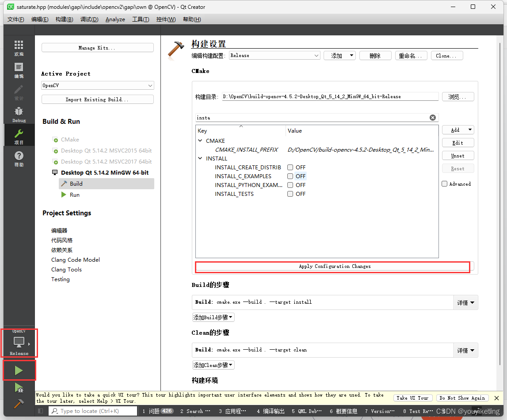Click the locator search magnifier icon

(55, 411)
